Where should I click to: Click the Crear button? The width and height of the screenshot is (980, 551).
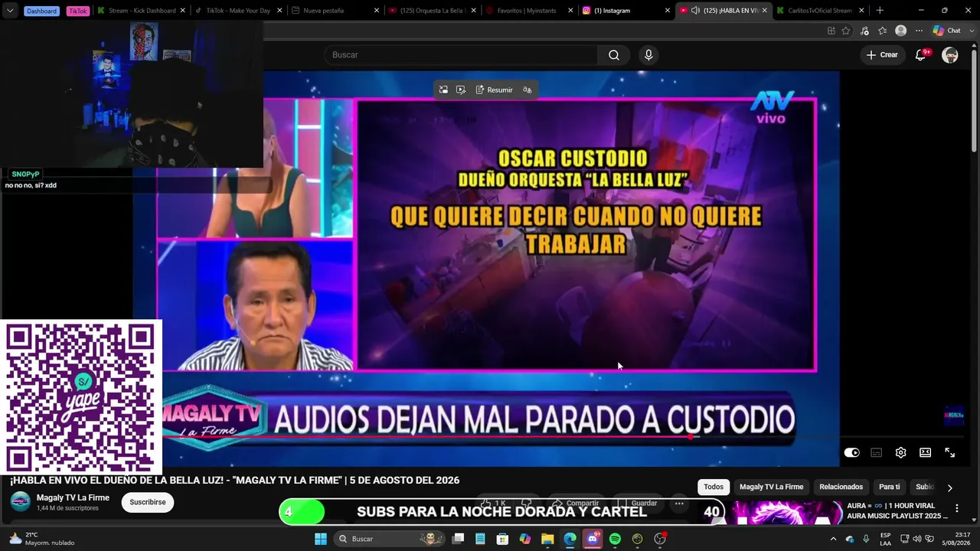tap(882, 55)
